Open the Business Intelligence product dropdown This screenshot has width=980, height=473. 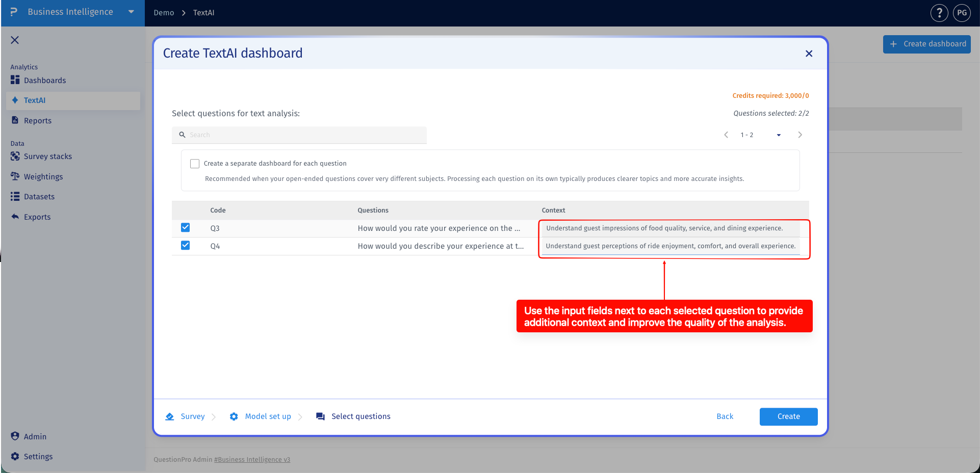(x=131, y=12)
